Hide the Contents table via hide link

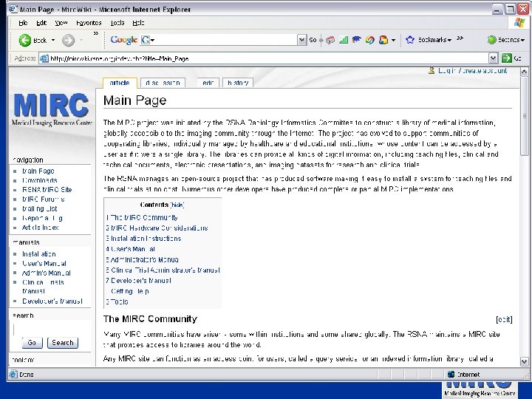(x=177, y=205)
